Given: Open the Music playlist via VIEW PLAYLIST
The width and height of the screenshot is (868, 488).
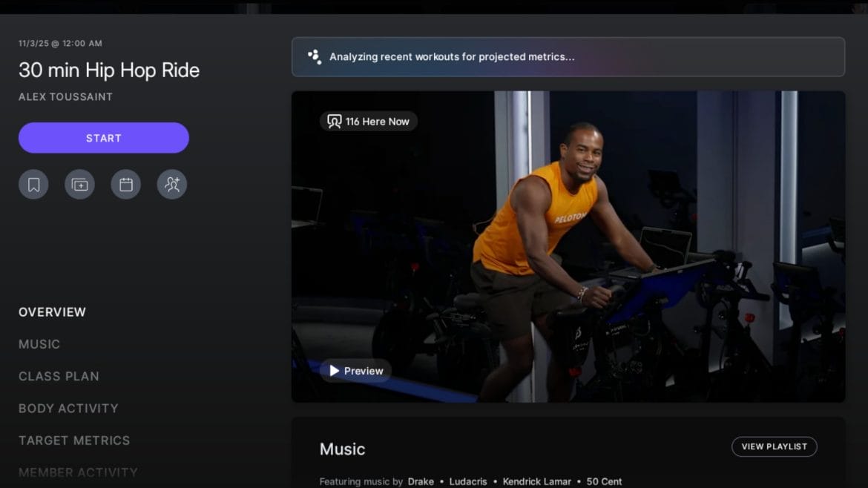Looking at the screenshot, I should pyautogui.click(x=775, y=446).
